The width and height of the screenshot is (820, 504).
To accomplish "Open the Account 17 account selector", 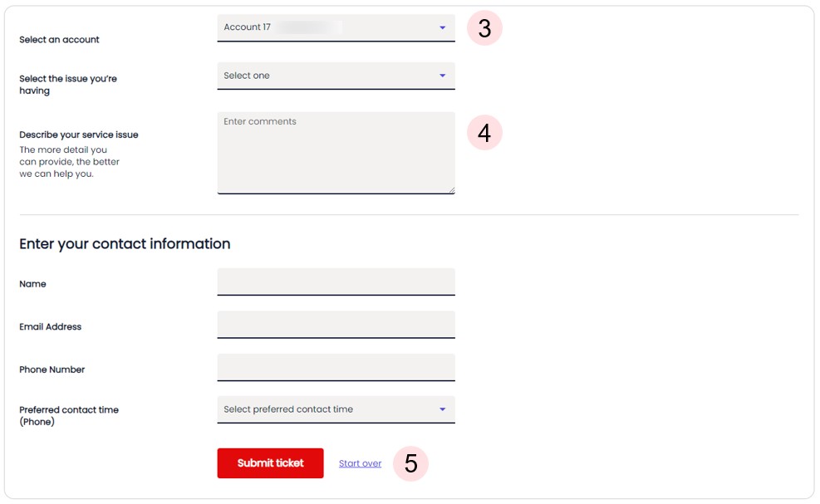I will tap(336, 27).
